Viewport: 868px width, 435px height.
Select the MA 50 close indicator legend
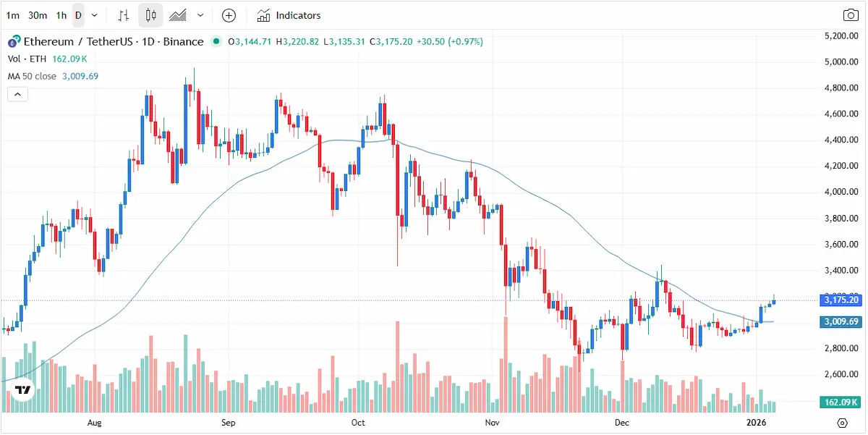[32, 76]
